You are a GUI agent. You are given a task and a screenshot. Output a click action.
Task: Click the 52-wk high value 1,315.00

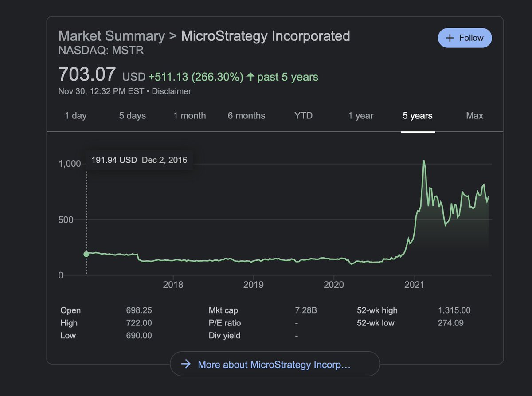coord(454,310)
